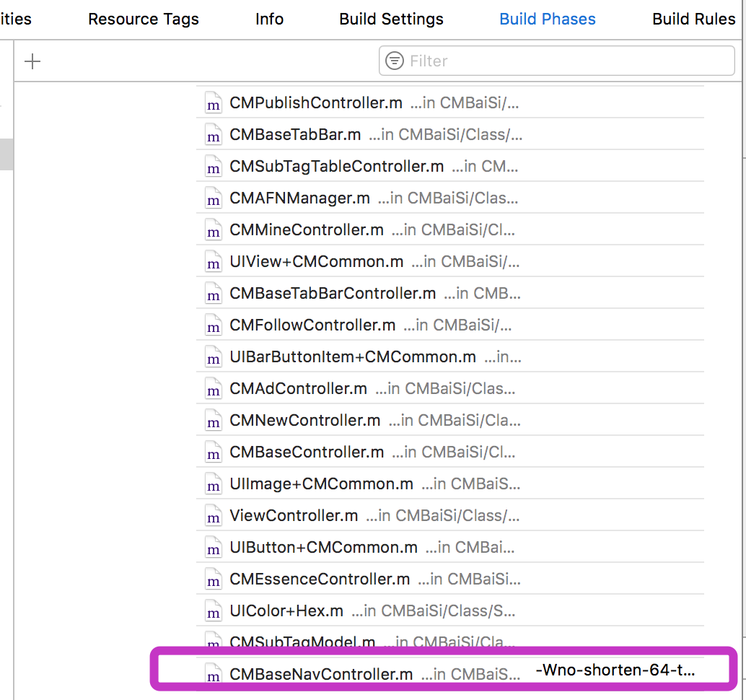Select the ViewController.m row
Viewport: 746px width, 700px height.
pyautogui.click(x=450, y=515)
